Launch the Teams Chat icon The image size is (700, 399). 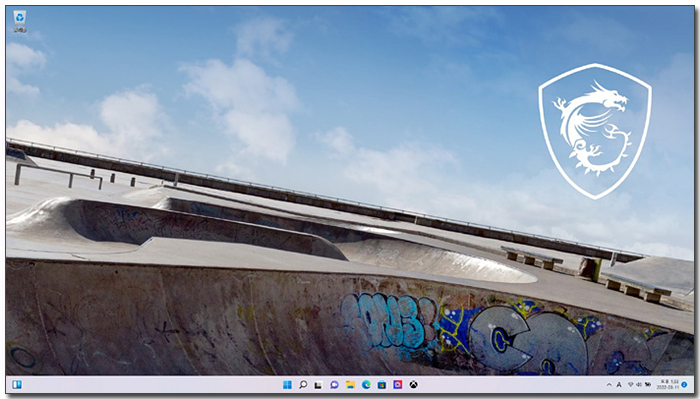334,385
